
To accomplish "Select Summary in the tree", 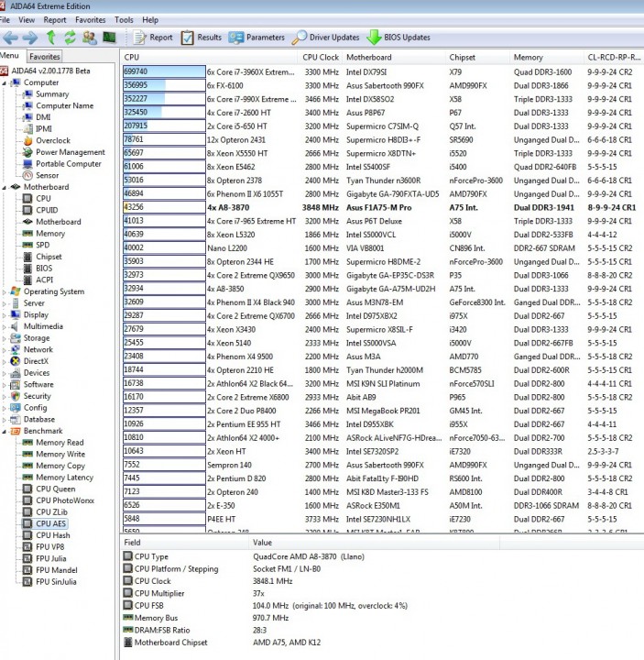I will (x=52, y=94).
